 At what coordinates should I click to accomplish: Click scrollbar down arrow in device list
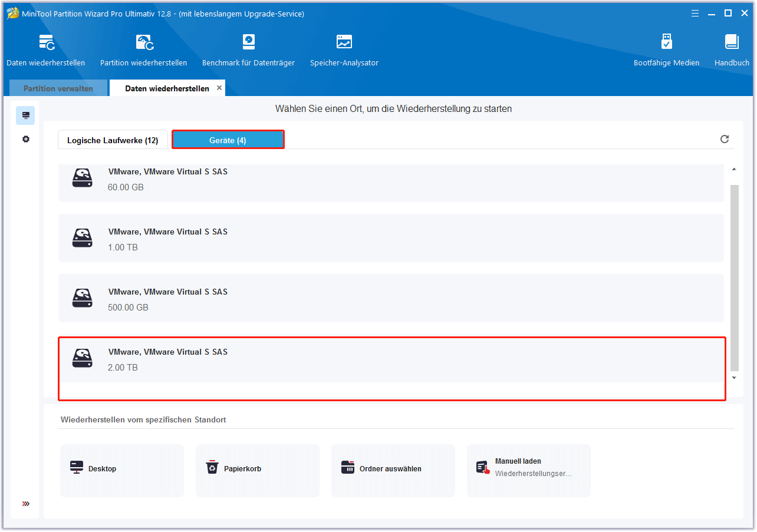pyautogui.click(x=734, y=378)
